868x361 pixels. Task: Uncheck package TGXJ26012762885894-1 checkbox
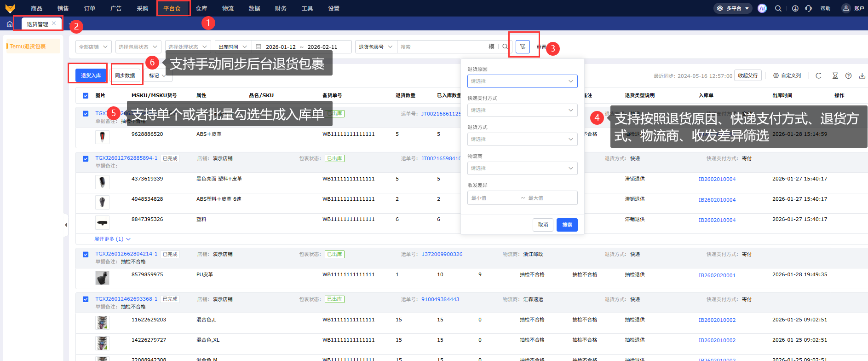(x=86, y=158)
